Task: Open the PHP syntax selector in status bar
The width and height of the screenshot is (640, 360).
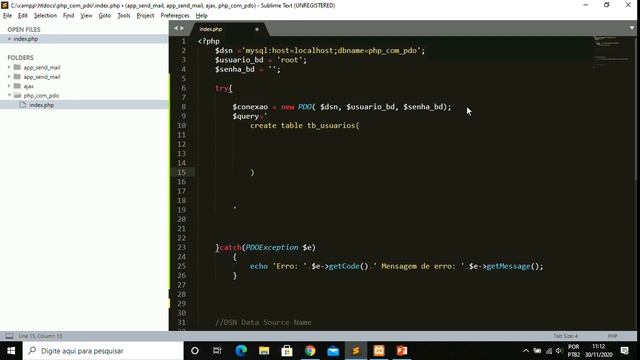Action: [612, 336]
